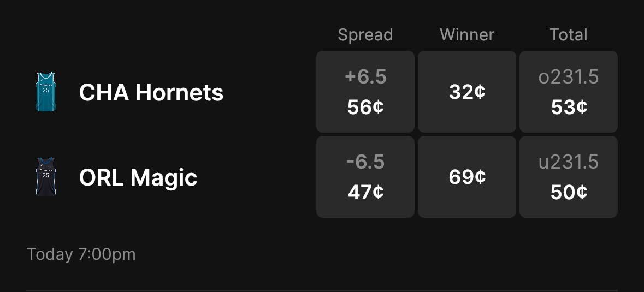Click the 53¢ over price
Image resolution: width=644 pixels, height=292 pixels.
tap(569, 107)
